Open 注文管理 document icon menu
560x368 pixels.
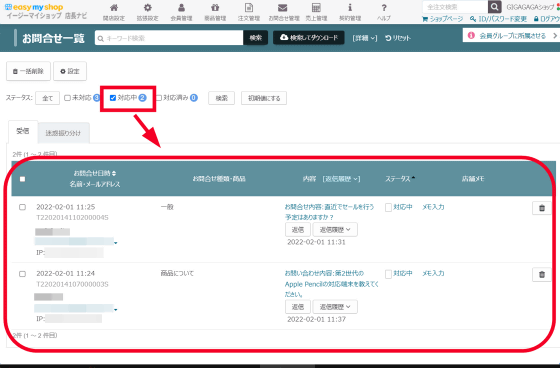click(x=249, y=12)
